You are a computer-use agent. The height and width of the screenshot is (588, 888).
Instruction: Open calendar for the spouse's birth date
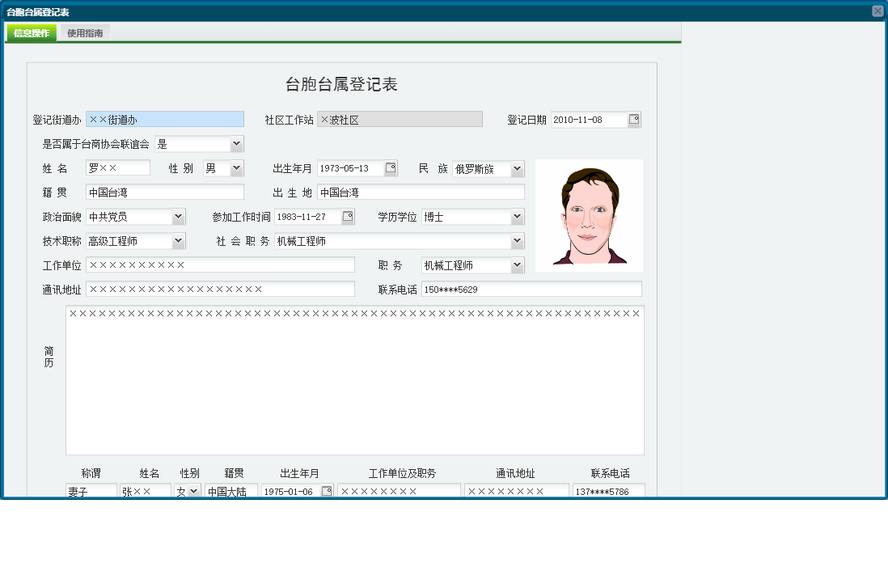(x=327, y=491)
